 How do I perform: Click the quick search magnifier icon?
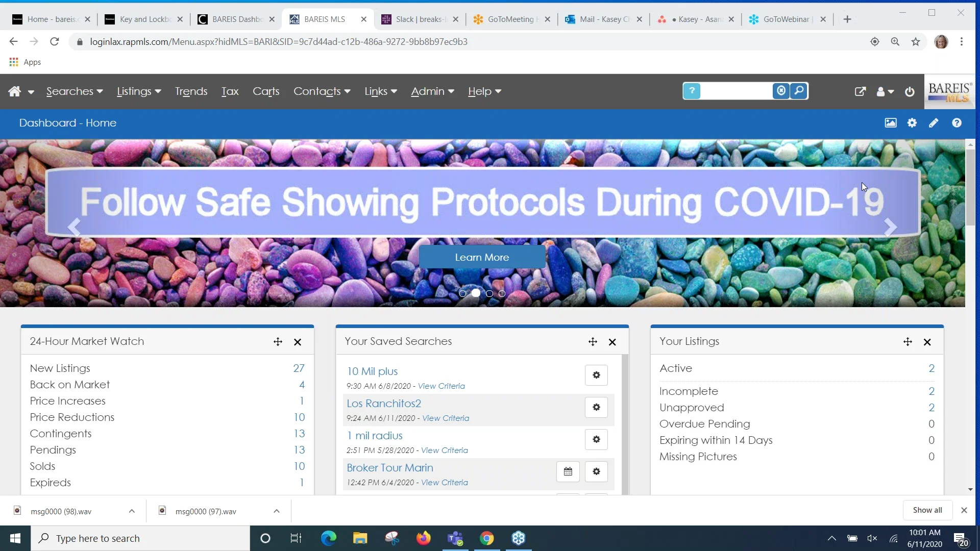pyautogui.click(x=799, y=91)
